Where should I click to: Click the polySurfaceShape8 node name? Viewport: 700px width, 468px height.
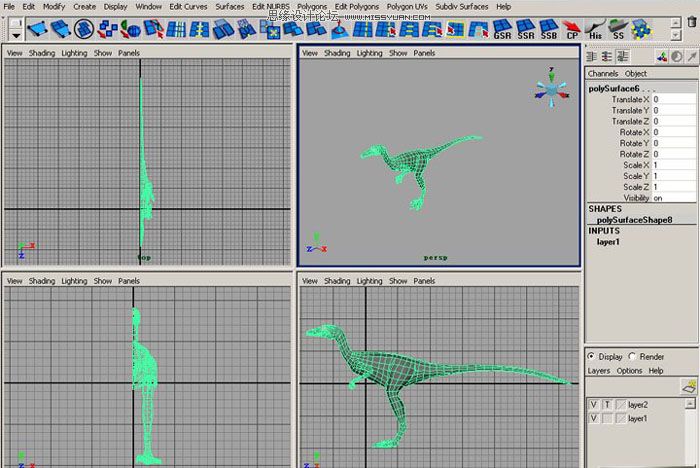pos(632,220)
